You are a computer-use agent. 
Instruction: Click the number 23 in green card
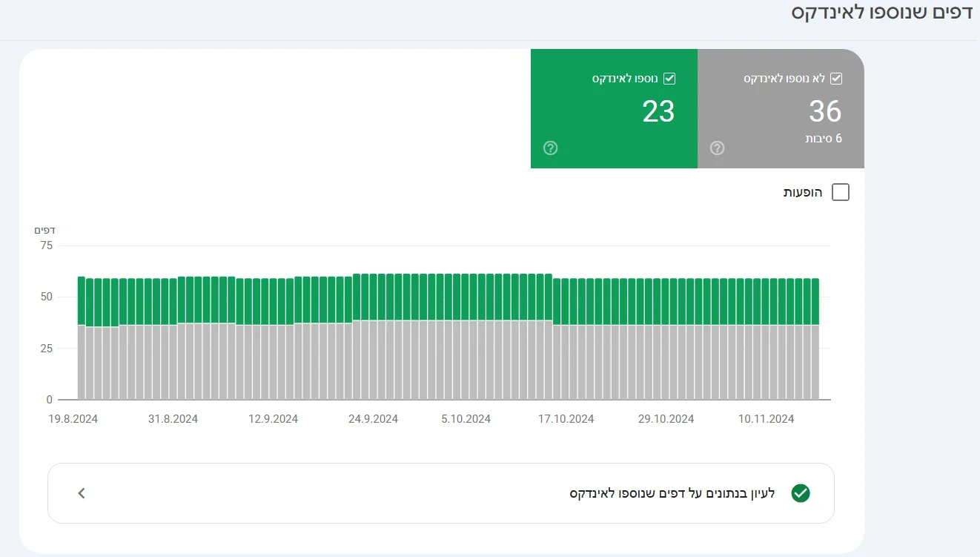(658, 112)
